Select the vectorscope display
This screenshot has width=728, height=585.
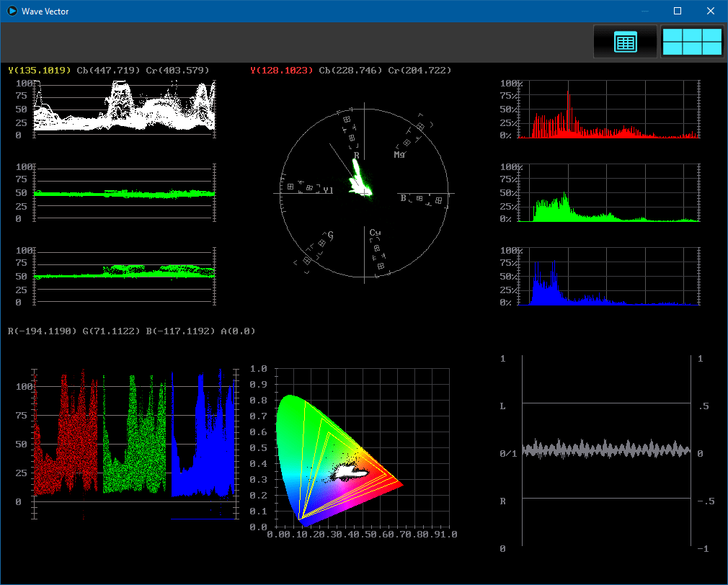tap(366, 192)
